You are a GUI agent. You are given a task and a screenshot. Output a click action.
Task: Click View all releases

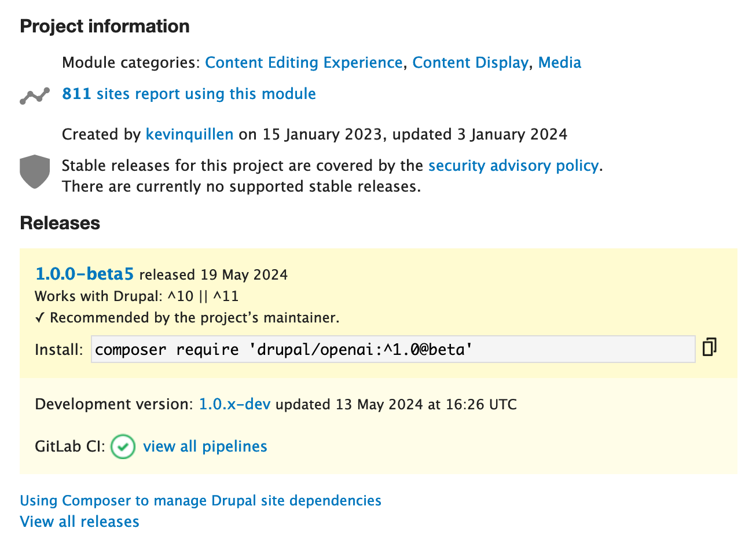pyautogui.click(x=79, y=522)
